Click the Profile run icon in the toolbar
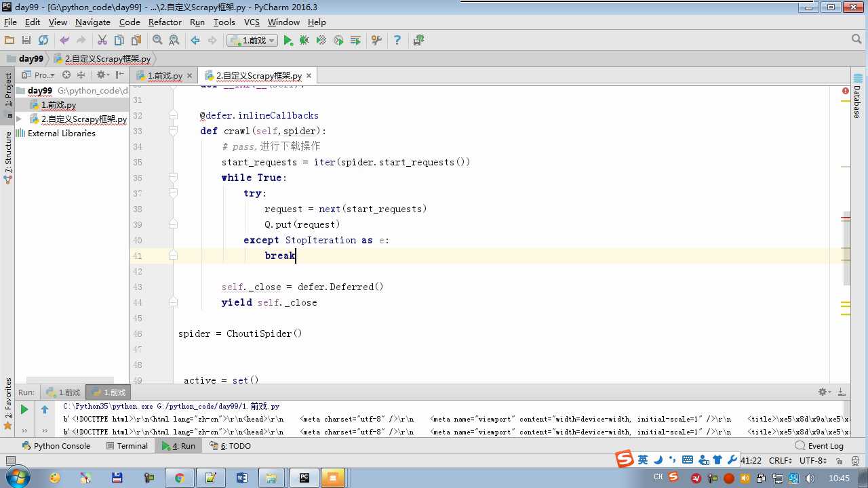 point(338,40)
